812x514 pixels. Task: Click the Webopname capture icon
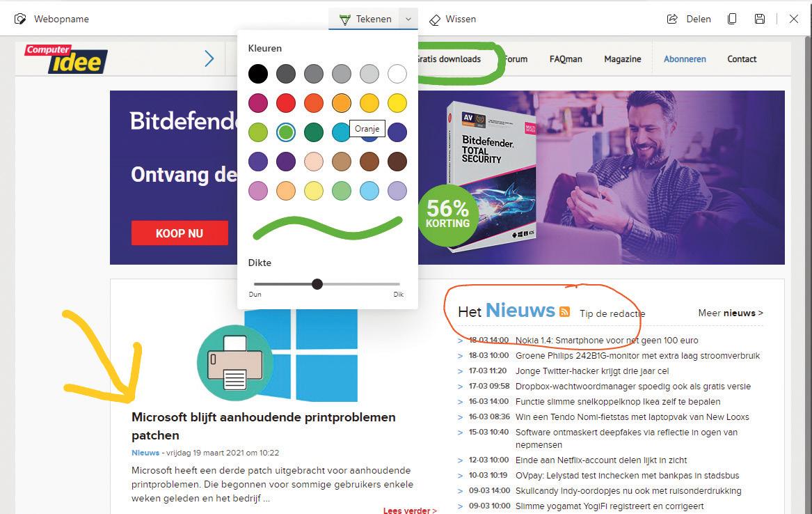tap(20, 20)
